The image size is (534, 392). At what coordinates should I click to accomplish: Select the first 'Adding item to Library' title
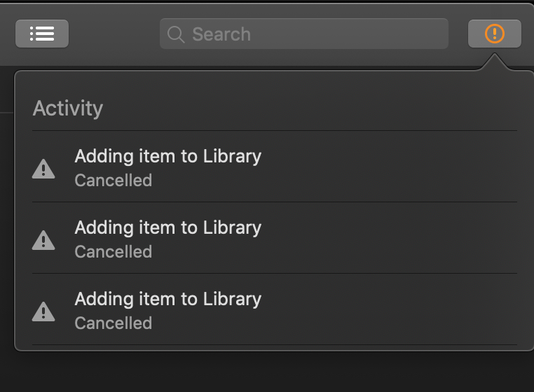pos(167,156)
